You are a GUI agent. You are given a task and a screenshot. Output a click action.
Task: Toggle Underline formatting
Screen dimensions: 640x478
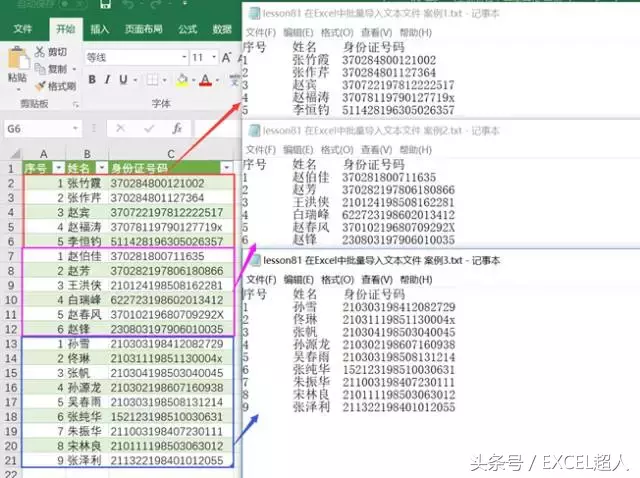pos(123,79)
